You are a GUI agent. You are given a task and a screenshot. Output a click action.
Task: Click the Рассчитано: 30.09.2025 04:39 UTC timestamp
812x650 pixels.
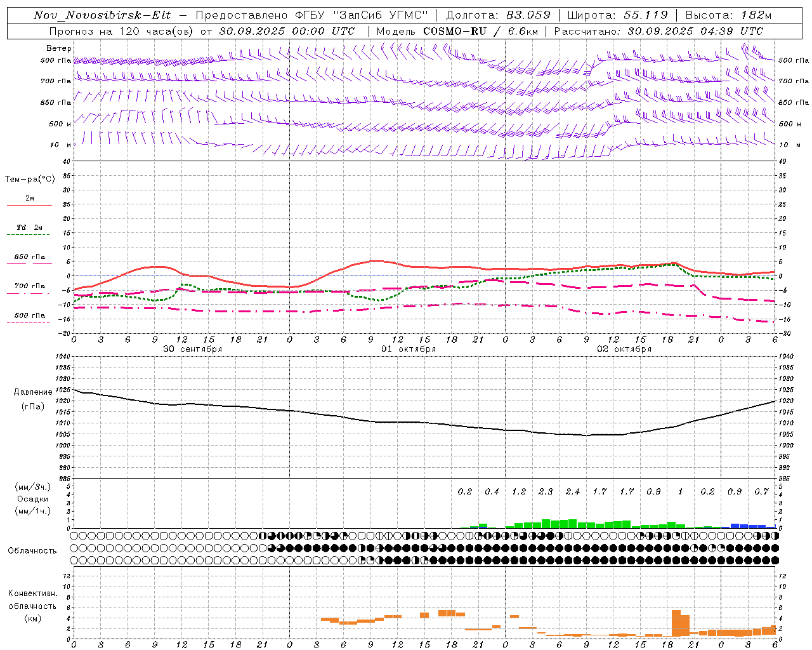pos(658,31)
